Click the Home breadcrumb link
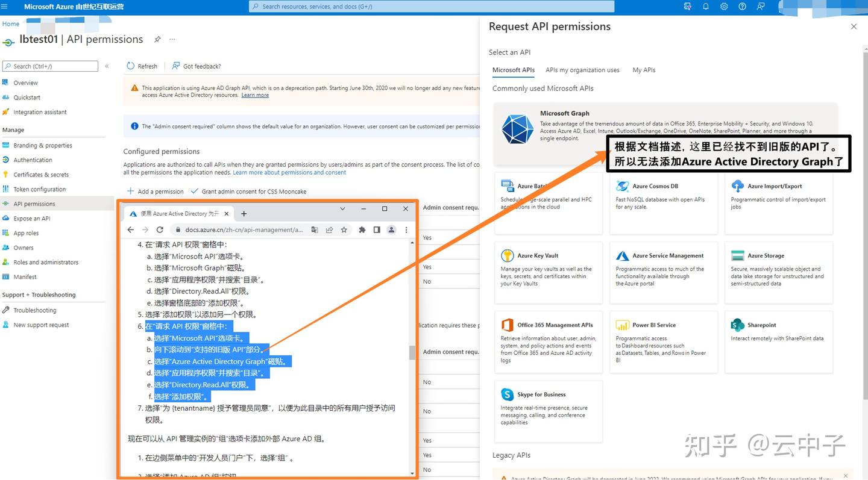 point(11,24)
